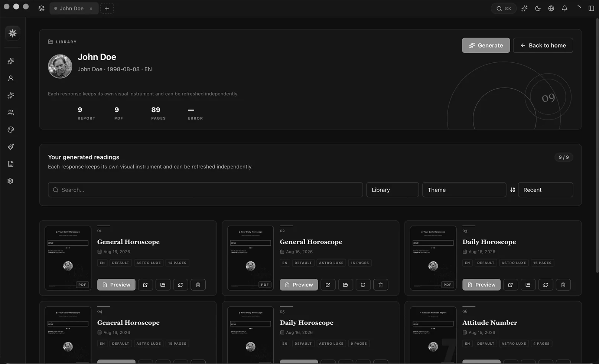The image size is (599, 364).
Task: Open reading 01 PDF thumbnail
Action: point(68,258)
